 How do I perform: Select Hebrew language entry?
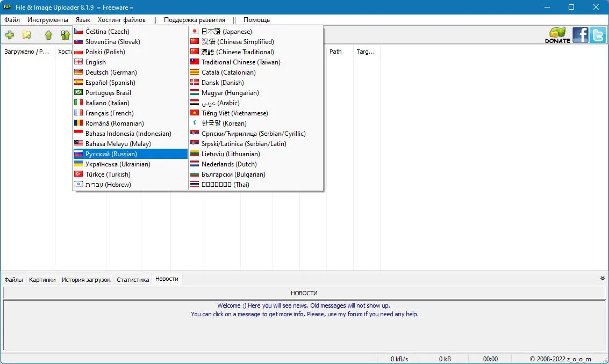[x=131, y=185]
